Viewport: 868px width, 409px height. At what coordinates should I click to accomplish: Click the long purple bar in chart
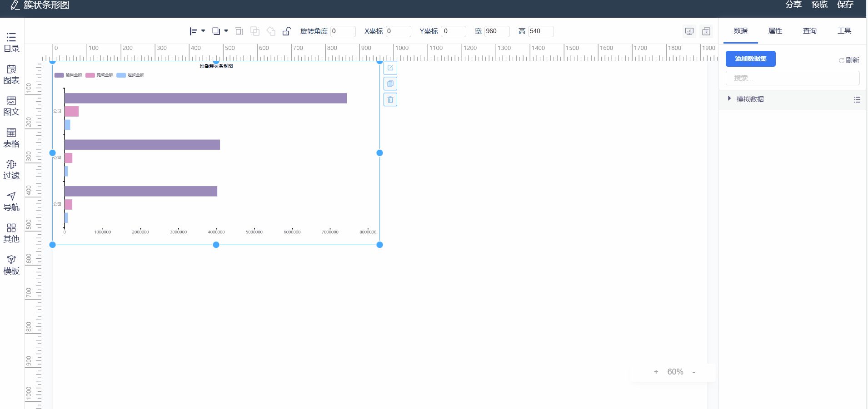pos(205,98)
